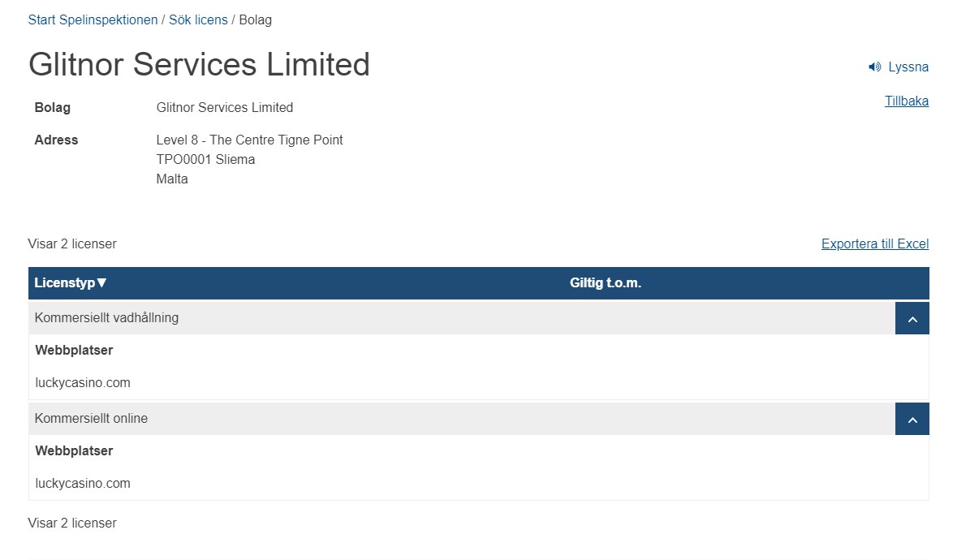Collapse the Kommersiellt online chevron button
The image size is (953, 560).
(912, 420)
